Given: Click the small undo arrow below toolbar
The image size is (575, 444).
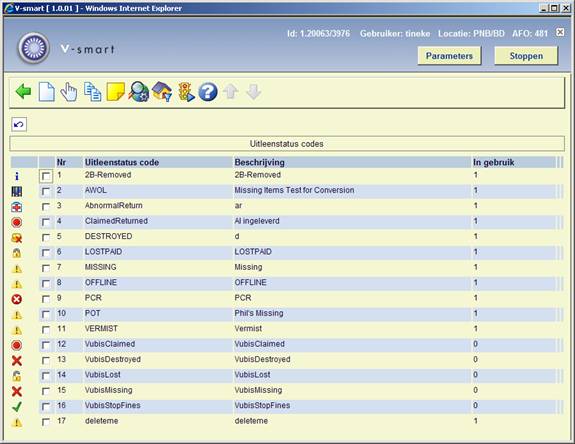Looking at the screenshot, I should tap(19, 125).
